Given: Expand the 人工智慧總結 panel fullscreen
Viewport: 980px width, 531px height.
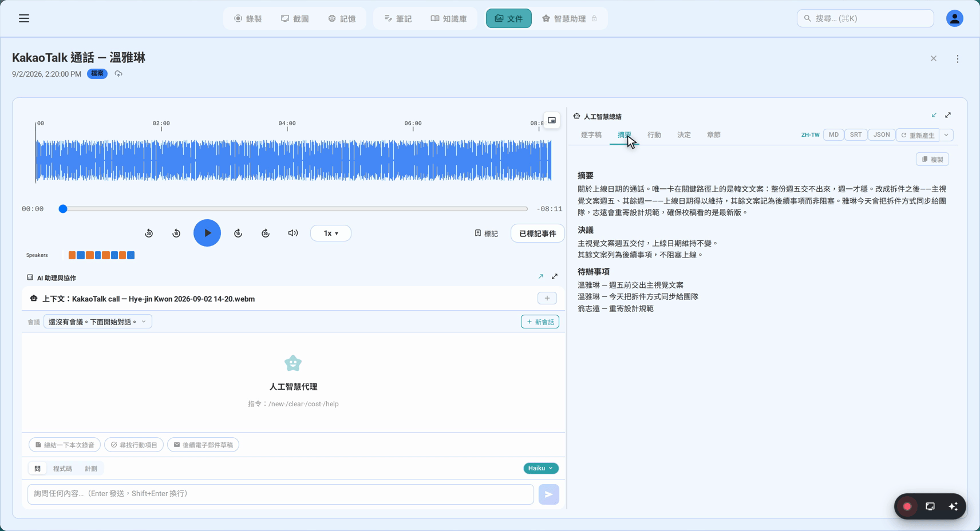Looking at the screenshot, I should point(948,115).
